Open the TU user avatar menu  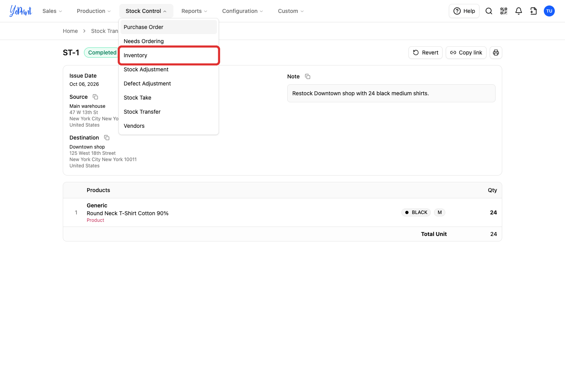[x=549, y=11]
